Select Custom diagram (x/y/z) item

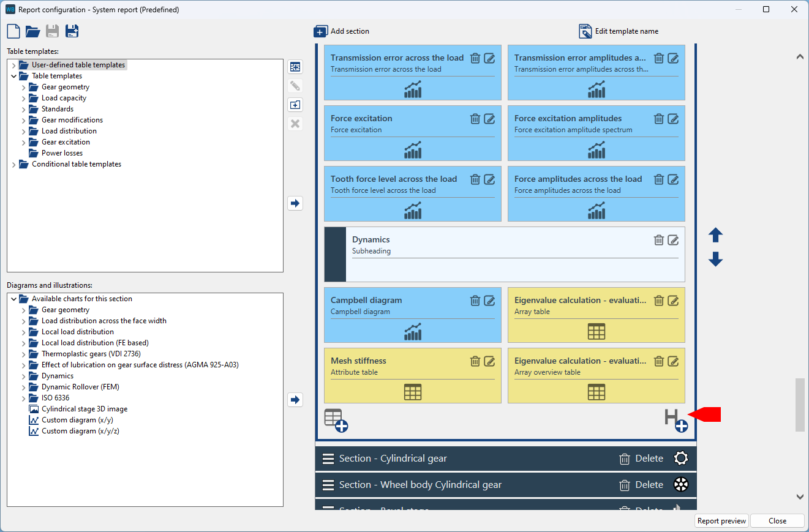[x=79, y=431]
